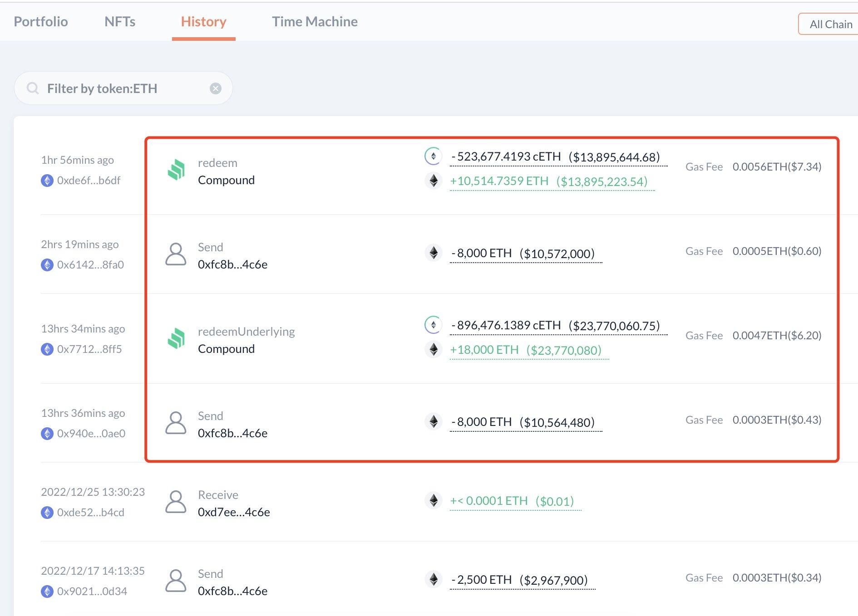Click the ETH icon beside +18,000 ETH

pos(434,350)
